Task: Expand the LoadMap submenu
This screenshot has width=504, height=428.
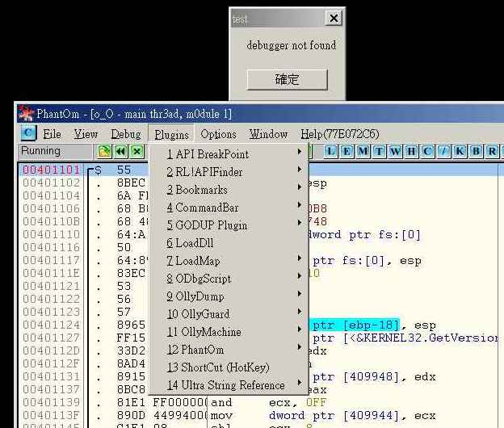Action: tap(229, 261)
